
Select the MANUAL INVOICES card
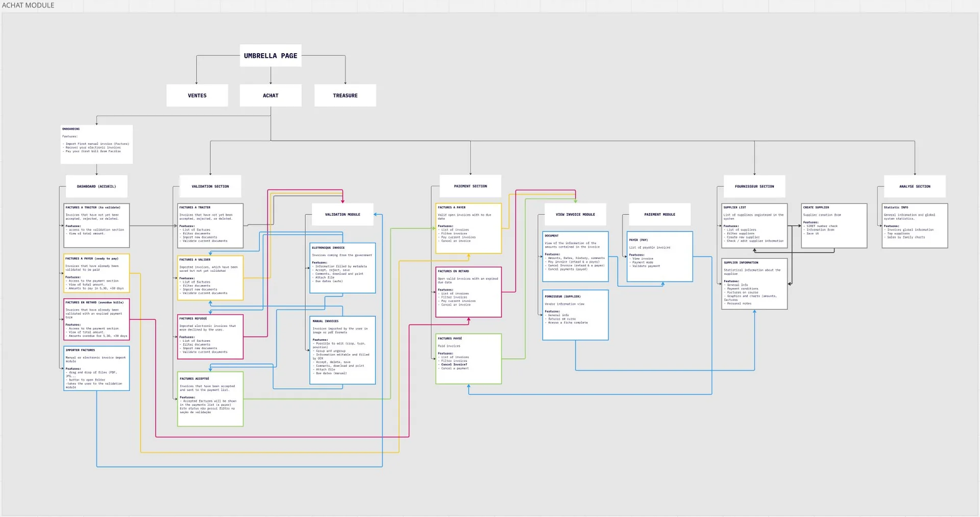pyautogui.click(x=342, y=350)
